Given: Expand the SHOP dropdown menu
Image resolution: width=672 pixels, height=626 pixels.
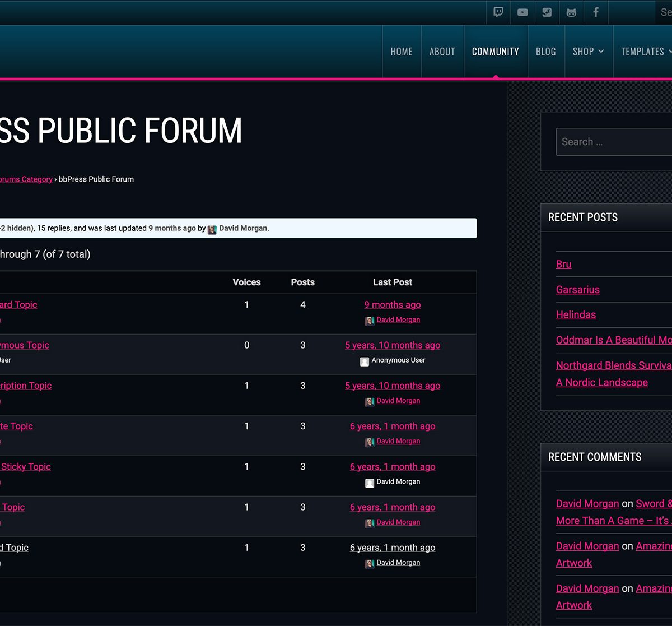Looking at the screenshot, I should click(589, 52).
